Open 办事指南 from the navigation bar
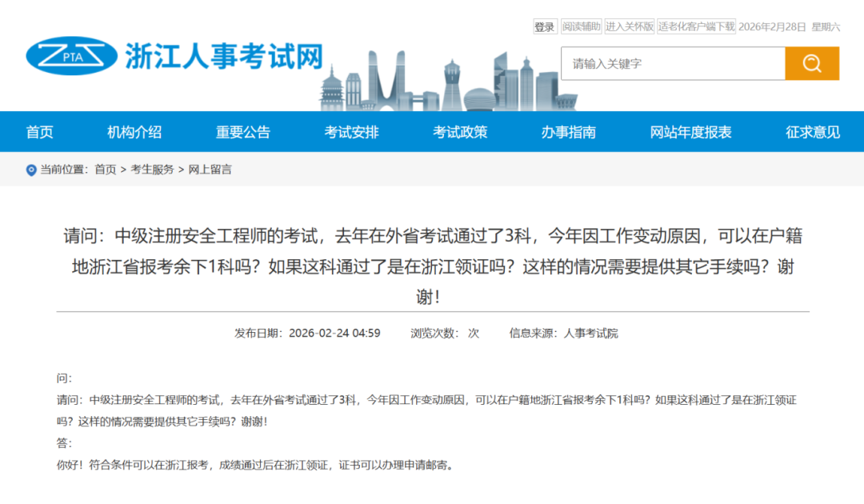 point(568,132)
